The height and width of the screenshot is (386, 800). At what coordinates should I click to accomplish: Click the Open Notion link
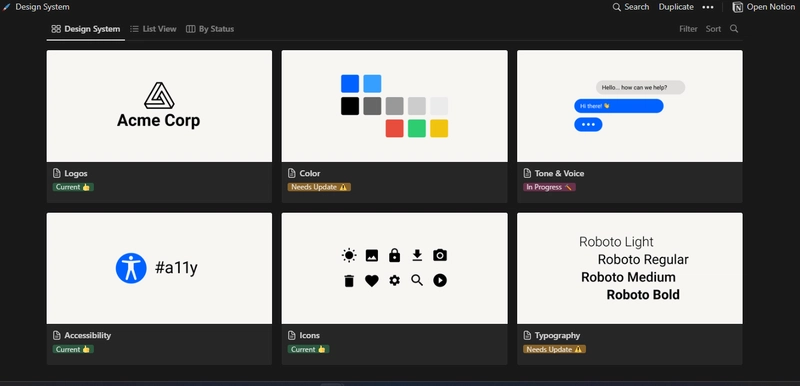(764, 7)
